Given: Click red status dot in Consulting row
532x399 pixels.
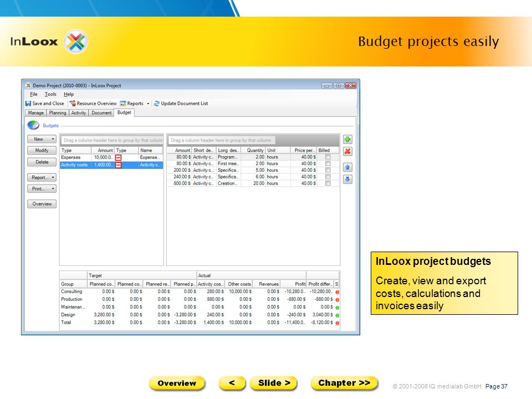Looking at the screenshot, I should (x=337, y=292).
